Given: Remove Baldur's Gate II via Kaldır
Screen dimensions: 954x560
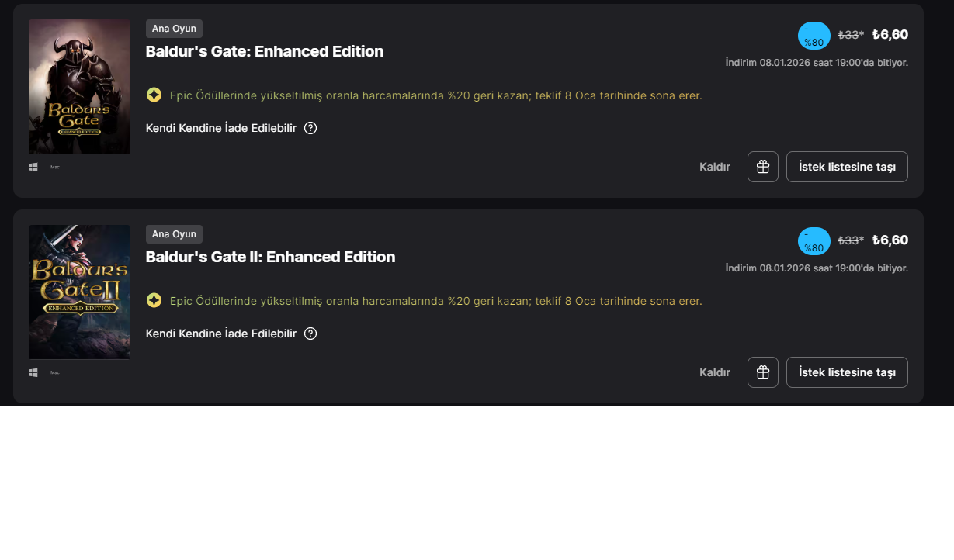Looking at the screenshot, I should pos(715,372).
